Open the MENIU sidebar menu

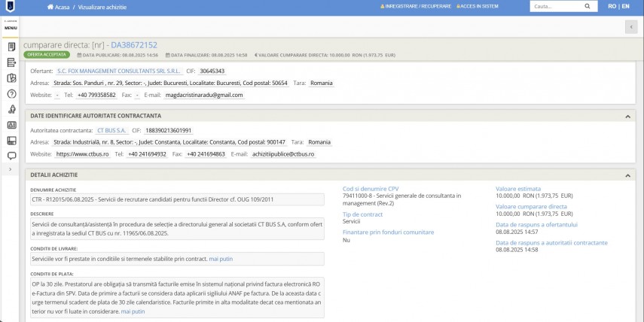point(11,26)
